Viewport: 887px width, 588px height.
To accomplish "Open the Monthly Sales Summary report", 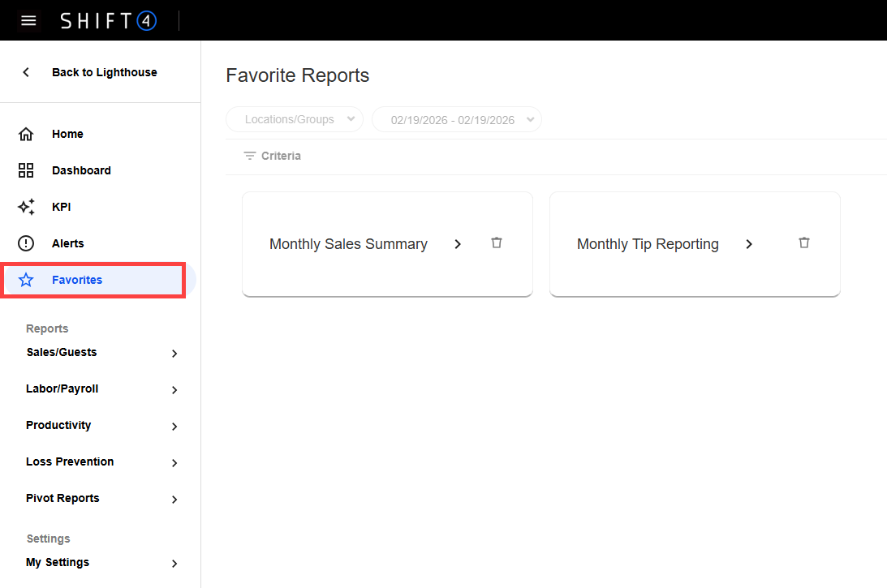I will (x=349, y=244).
